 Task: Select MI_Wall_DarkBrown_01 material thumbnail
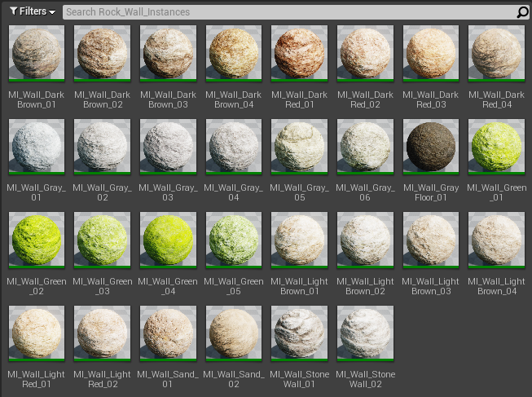click(x=37, y=53)
